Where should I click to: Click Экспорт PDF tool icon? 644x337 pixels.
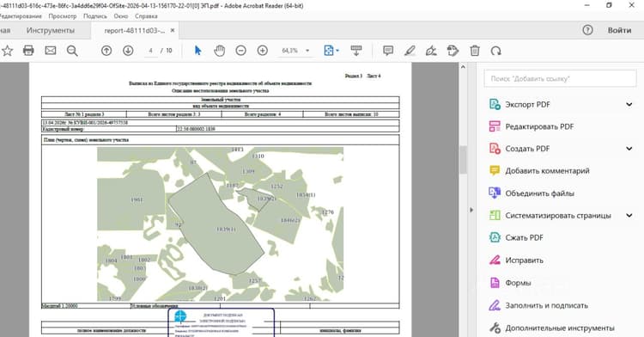(x=495, y=104)
